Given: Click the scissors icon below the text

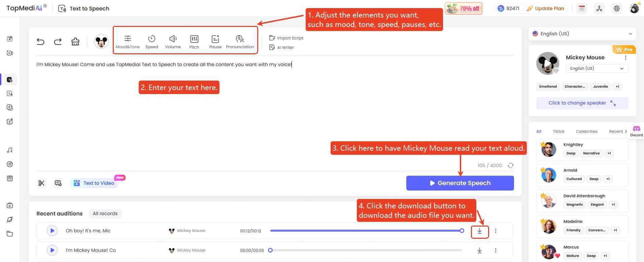Looking at the screenshot, I should pos(41,183).
